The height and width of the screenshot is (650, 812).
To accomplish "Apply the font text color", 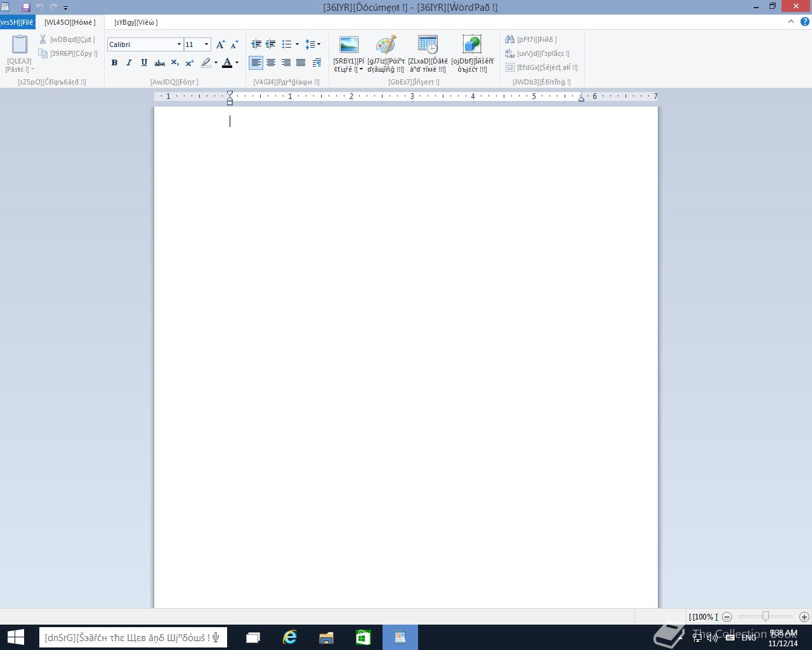I will tap(227, 62).
